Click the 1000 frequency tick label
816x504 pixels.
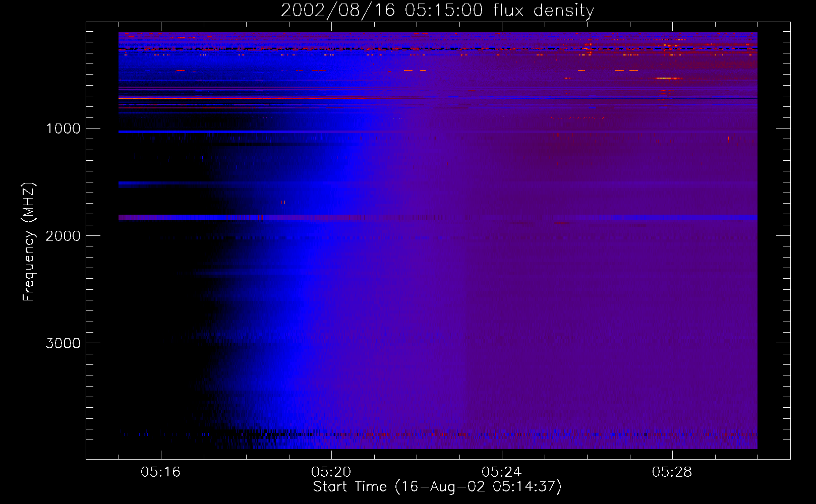tap(63, 129)
